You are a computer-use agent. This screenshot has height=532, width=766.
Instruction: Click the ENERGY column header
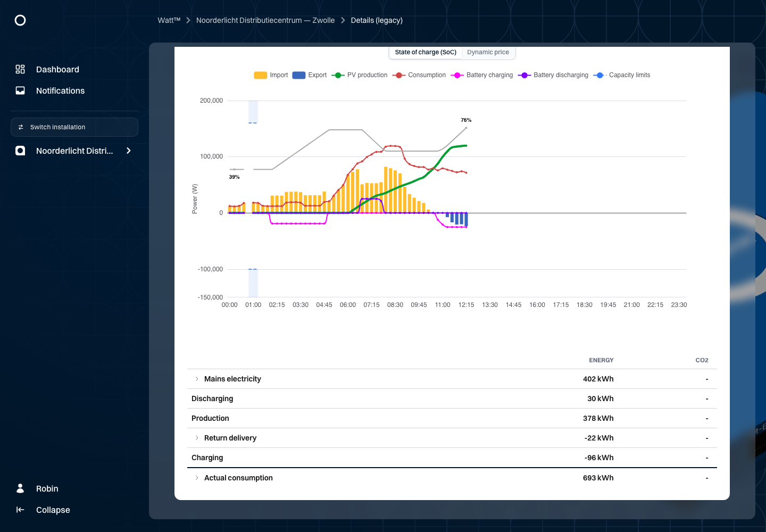[602, 360]
